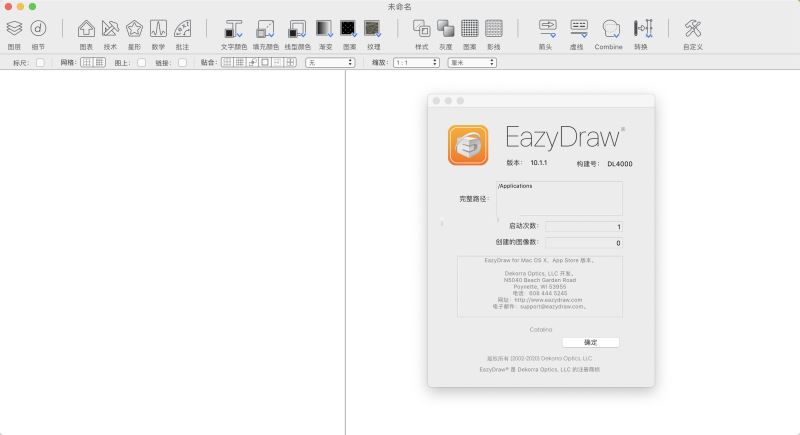The height and width of the screenshot is (435, 800).
Task: Toggle the first 网格 grid segment button
Action: tap(87, 63)
